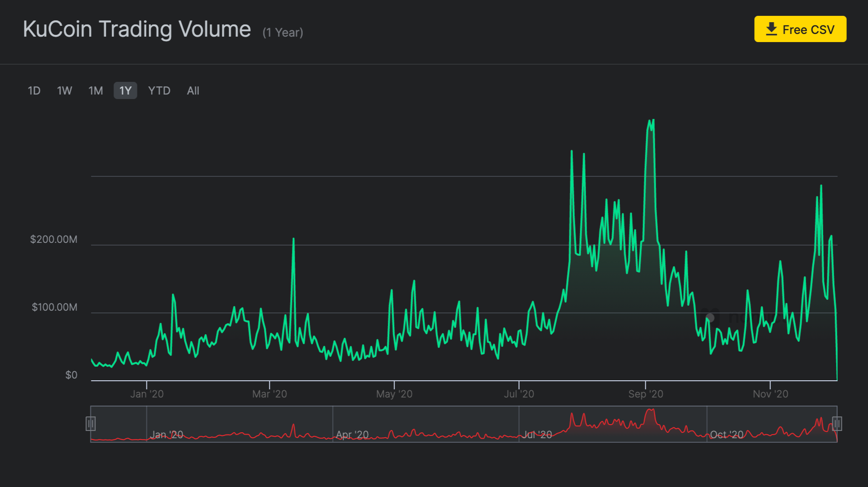
Task: Click Apr '20 in the navigator strip
Action: 352,435
